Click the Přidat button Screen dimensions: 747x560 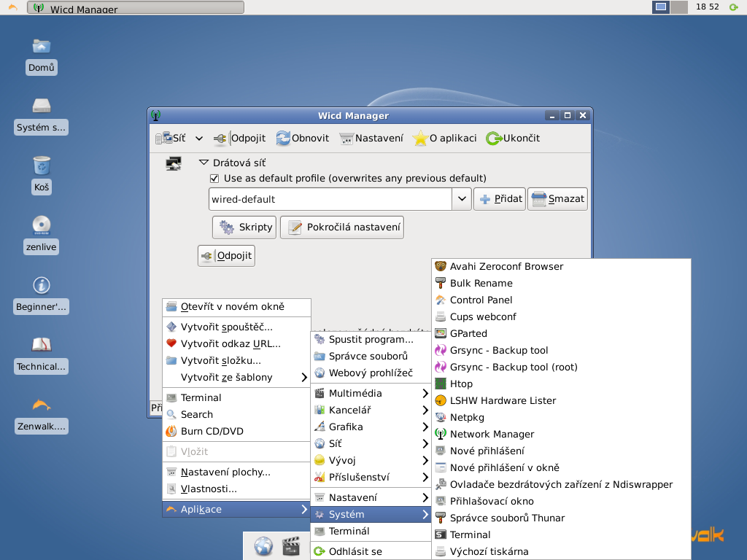[x=500, y=199]
